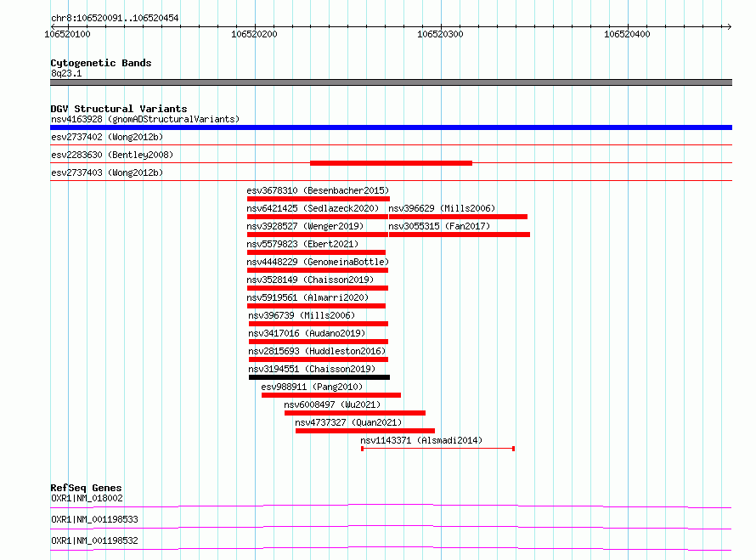Select the esv2737402 (Wong2012b) variant label
Screen dimensions: 756x560
click(107, 137)
